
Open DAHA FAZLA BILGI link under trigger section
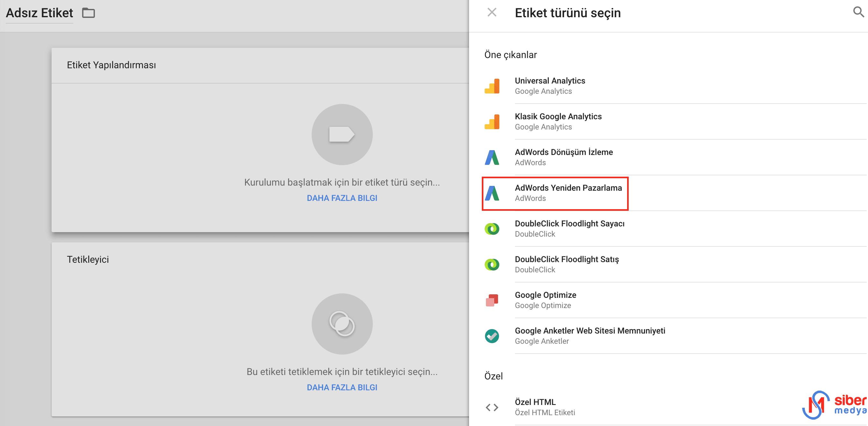(x=342, y=387)
